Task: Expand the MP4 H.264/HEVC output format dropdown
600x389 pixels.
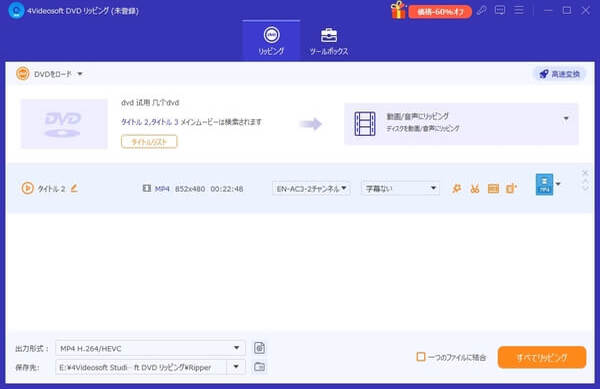Action: pos(150,348)
